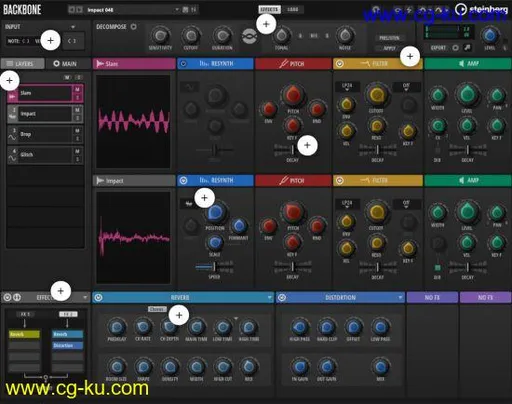The image size is (512, 404).
Task: Click the Decompose SENSITIVITY knob
Action: click(x=160, y=36)
